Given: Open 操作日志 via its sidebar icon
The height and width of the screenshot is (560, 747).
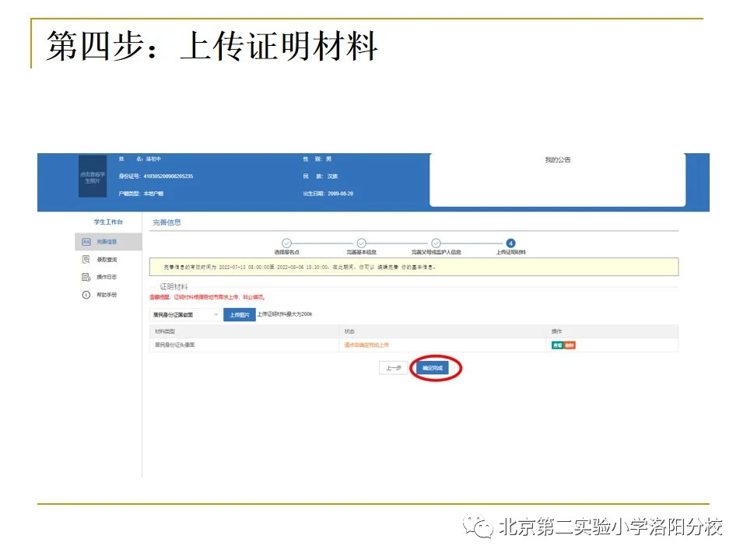Looking at the screenshot, I should (x=86, y=275).
